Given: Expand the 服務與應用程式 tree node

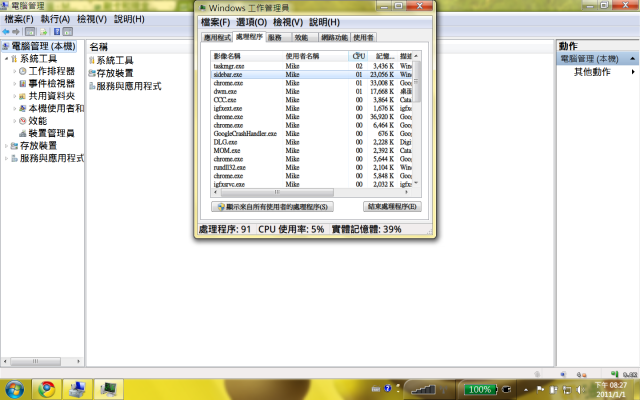Looking at the screenshot, I should [7, 158].
